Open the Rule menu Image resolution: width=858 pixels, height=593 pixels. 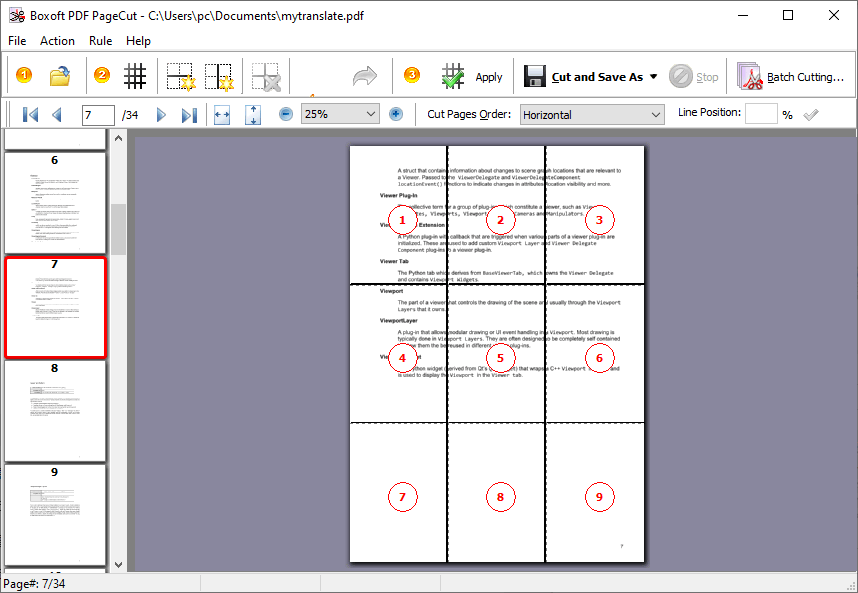pos(101,41)
